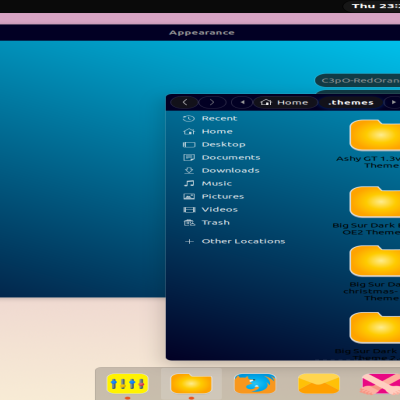Select the Home label in the sidebar list

click(217, 131)
